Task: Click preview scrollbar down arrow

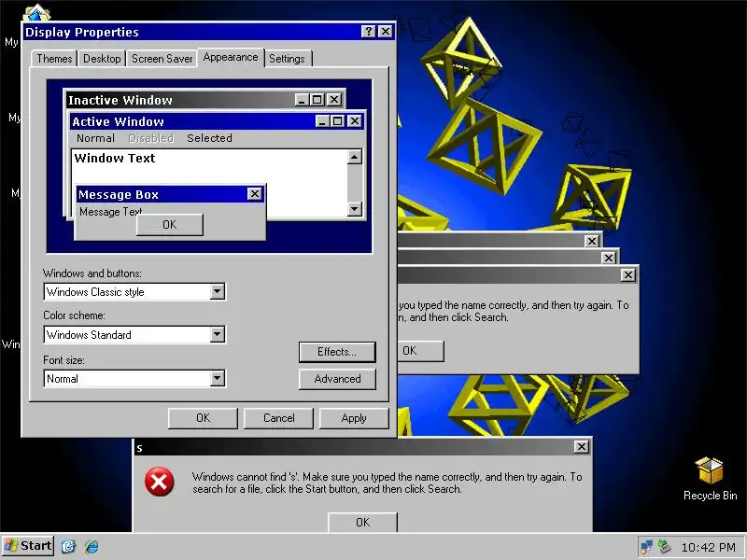Action: [x=355, y=208]
